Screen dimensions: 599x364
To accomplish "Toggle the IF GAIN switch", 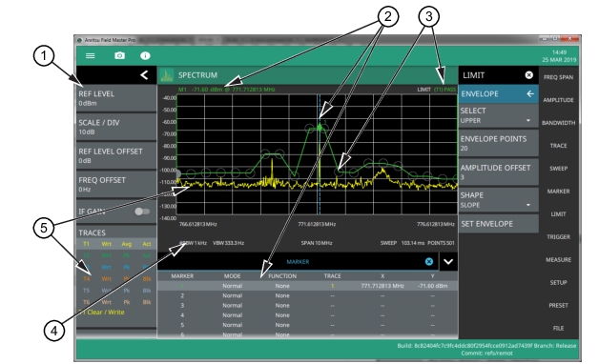I will point(142,212).
